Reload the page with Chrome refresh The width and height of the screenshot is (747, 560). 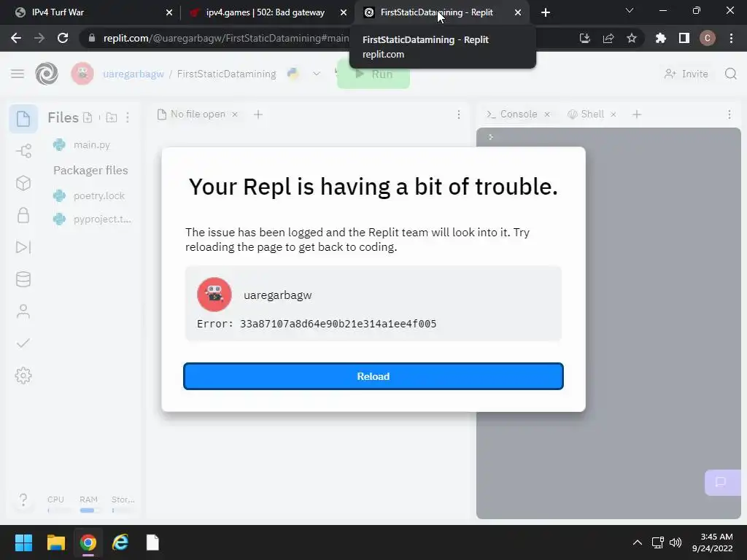tap(63, 38)
